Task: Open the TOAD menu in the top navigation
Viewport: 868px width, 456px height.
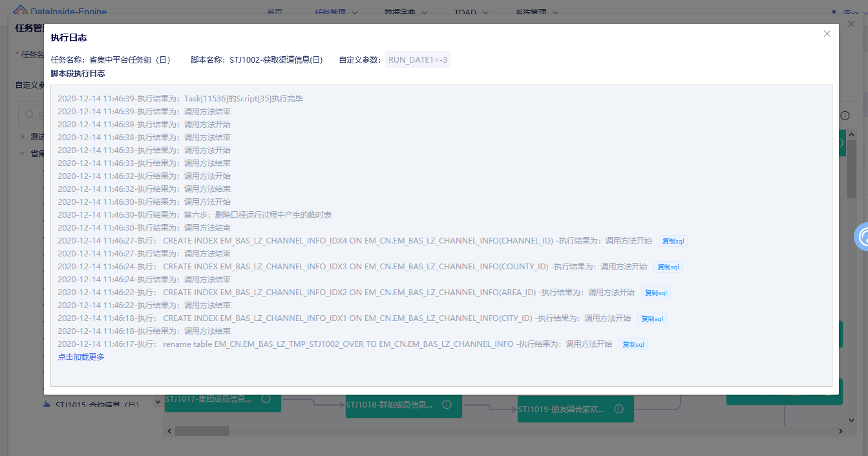Action: (471, 12)
